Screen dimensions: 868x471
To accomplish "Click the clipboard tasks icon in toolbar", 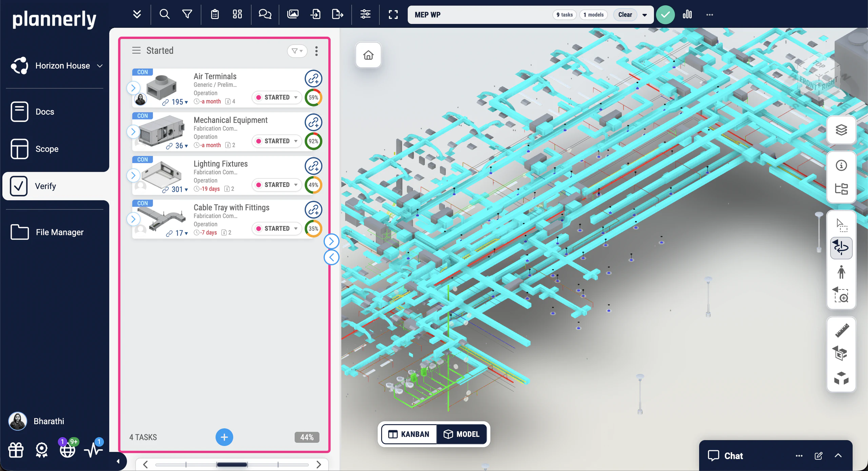I will tap(215, 14).
